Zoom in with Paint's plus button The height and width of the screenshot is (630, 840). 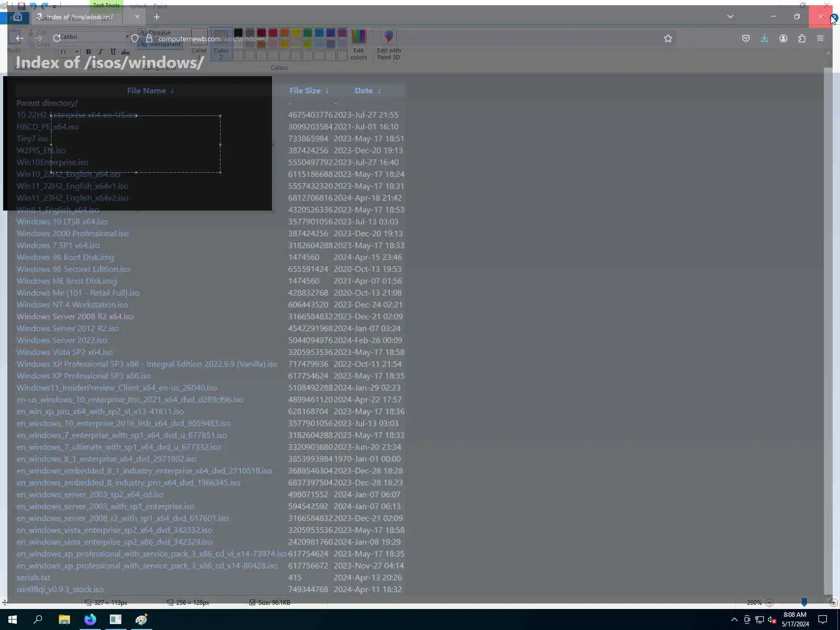(x=833, y=603)
